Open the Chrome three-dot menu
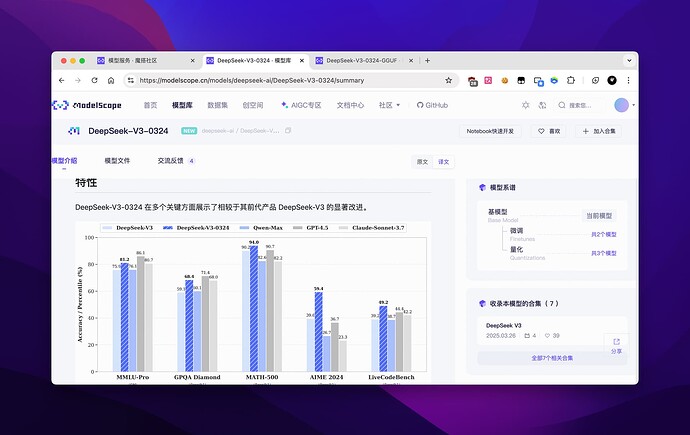Image resolution: width=690 pixels, height=435 pixels. [x=628, y=80]
